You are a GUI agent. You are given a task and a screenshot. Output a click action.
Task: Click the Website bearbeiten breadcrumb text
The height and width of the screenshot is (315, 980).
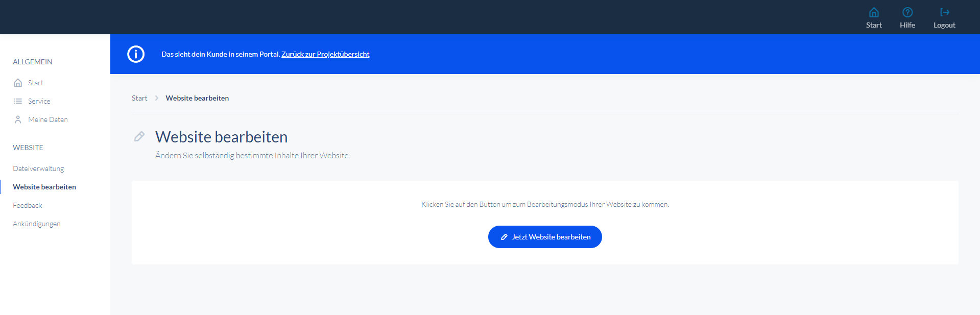point(197,98)
